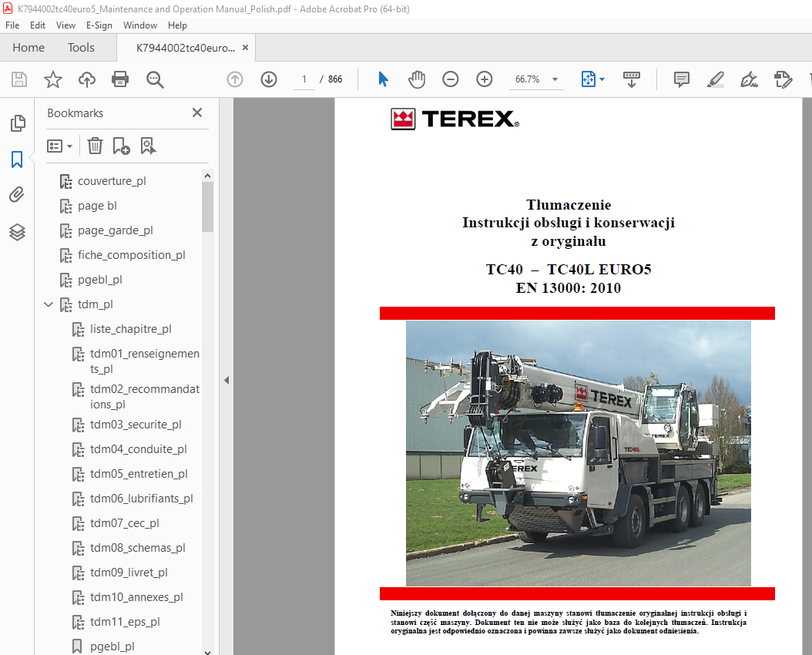The image size is (812, 655).
Task: Toggle the Bookmarks side panel icon
Action: click(17, 160)
